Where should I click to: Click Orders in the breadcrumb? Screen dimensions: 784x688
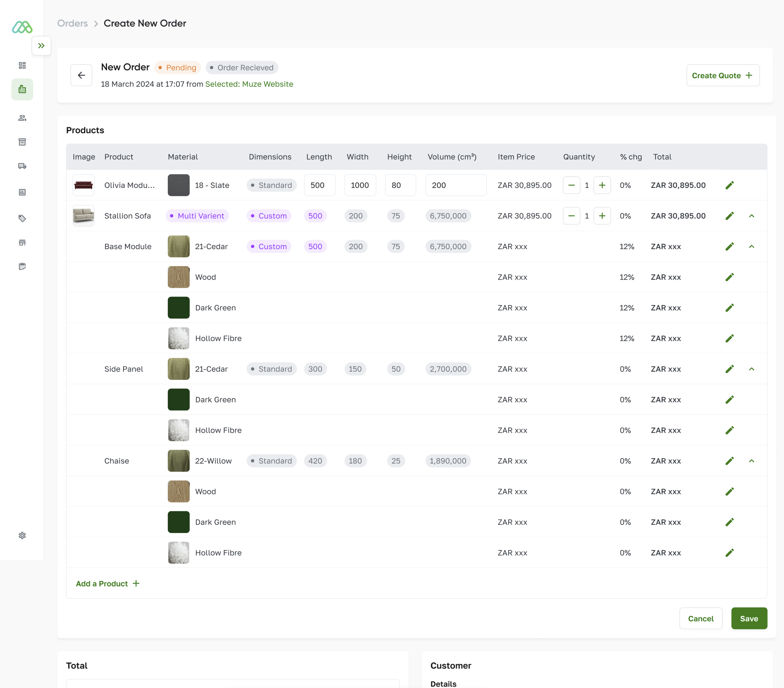pyautogui.click(x=73, y=24)
